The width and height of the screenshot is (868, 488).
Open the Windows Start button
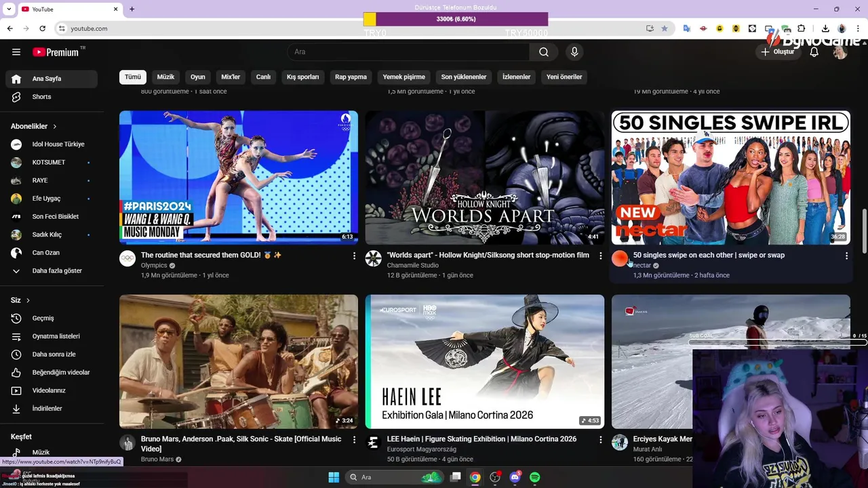(x=334, y=477)
